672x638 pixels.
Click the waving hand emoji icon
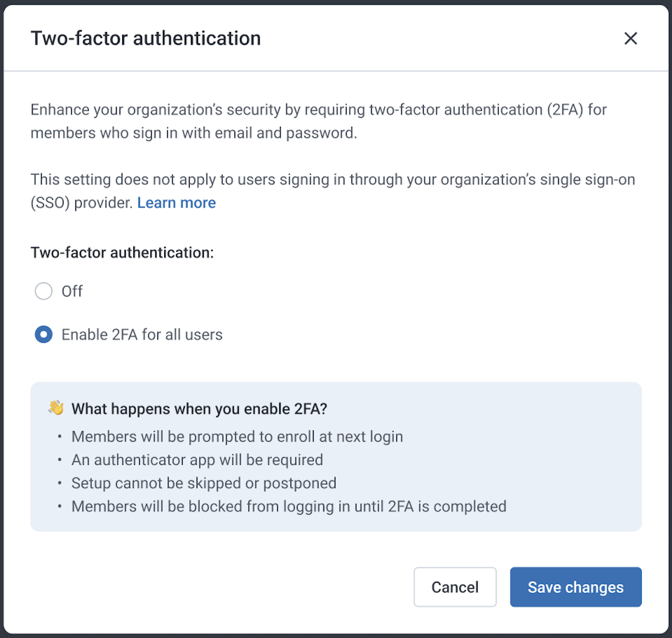pyautogui.click(x=56, y=408)
